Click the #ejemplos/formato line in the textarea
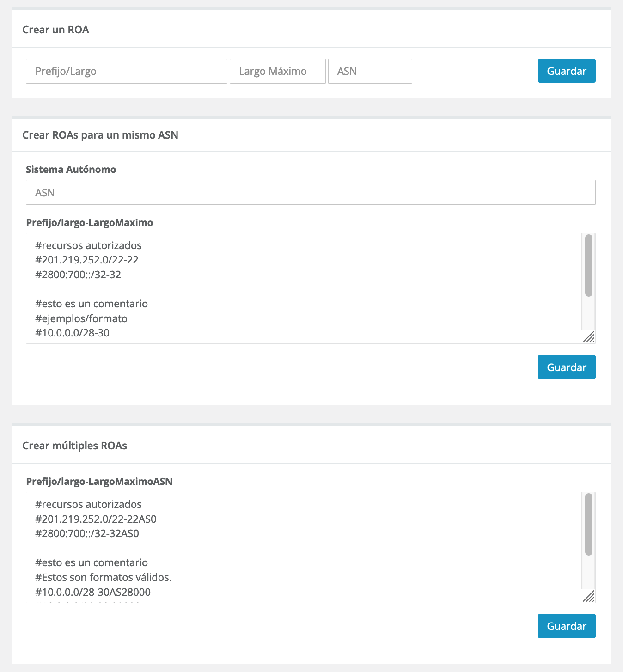This screenshot has height=672, width=623. pos(81,318)
